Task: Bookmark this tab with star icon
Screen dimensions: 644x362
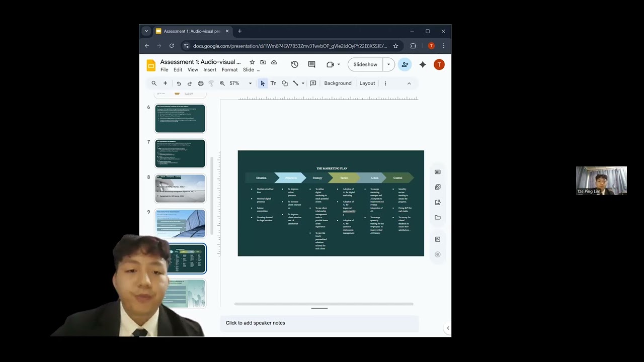Action: point(395,46)
